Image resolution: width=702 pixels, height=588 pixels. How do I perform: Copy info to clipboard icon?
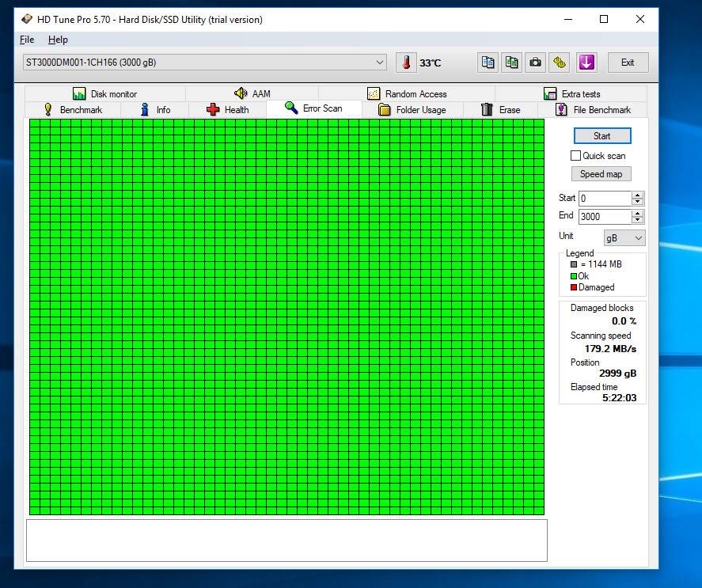pyautogui.click(x=488, y=63)
